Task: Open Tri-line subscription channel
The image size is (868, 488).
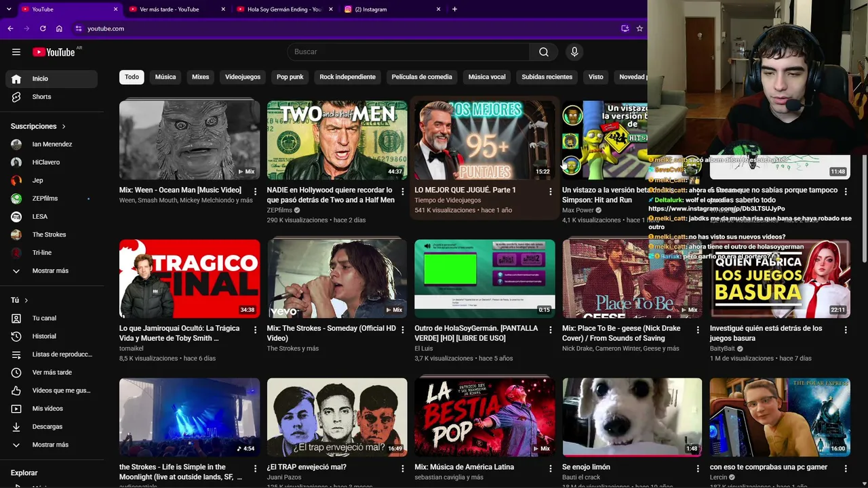Action: pos(52,253)
